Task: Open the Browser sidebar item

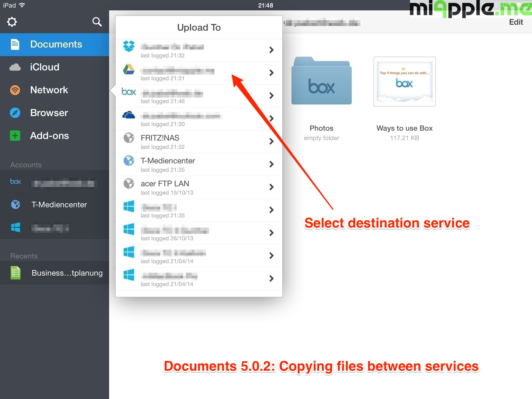Action: click(x=49, y=113)
